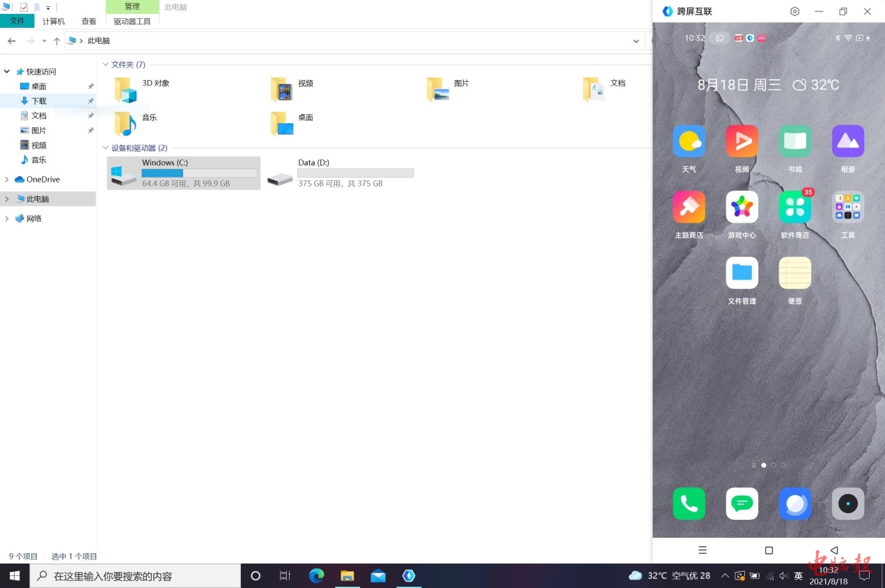This screenshot has width=885, height=588.
Task: Expand the OneDrive tree node
Action: click(x=7, y=180)
